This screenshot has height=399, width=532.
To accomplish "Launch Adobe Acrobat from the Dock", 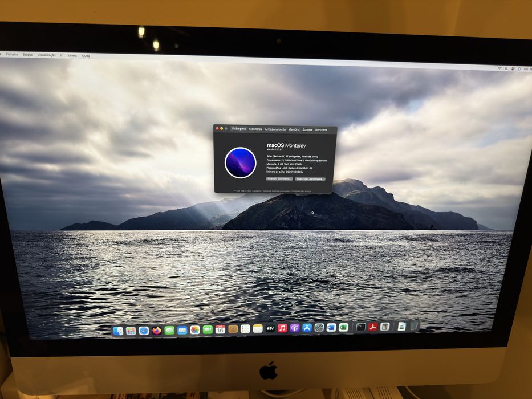I will coord(373,327).
